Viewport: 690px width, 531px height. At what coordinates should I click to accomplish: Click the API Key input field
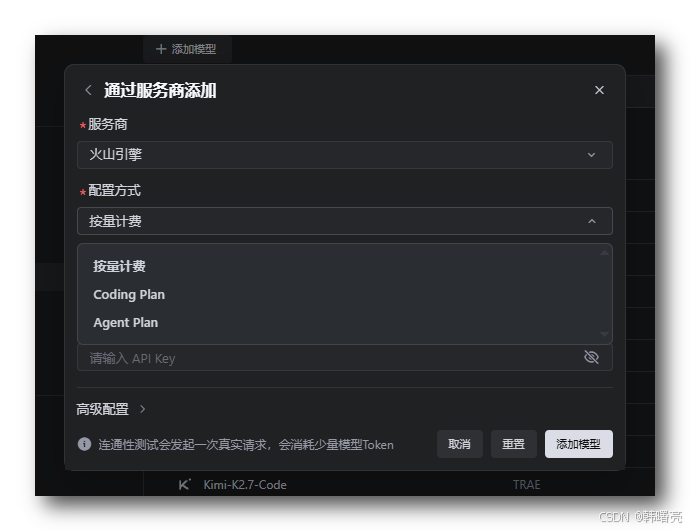point(345,358)
